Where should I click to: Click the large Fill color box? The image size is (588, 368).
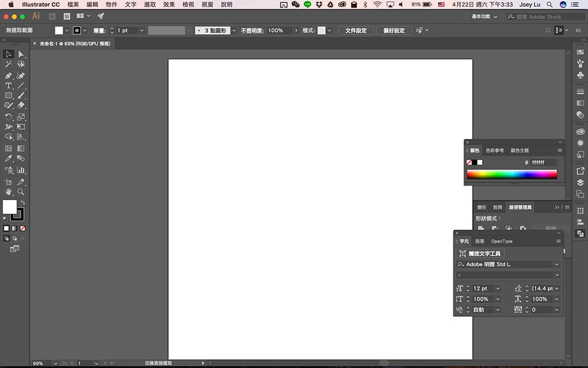pyautogui.click(x=10, y=207)
